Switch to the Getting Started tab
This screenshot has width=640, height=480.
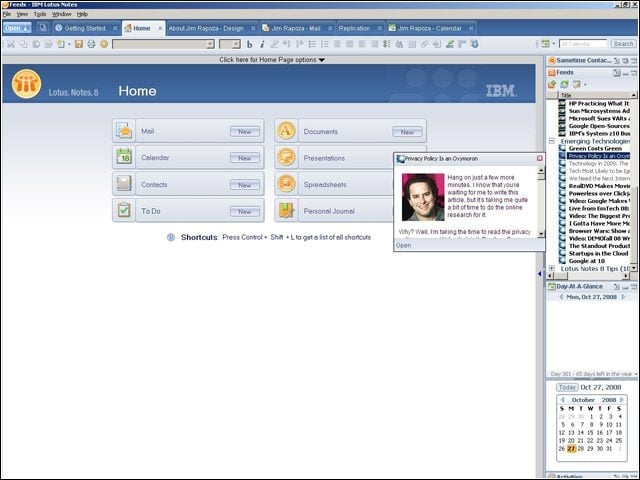[x=85, y=28]
